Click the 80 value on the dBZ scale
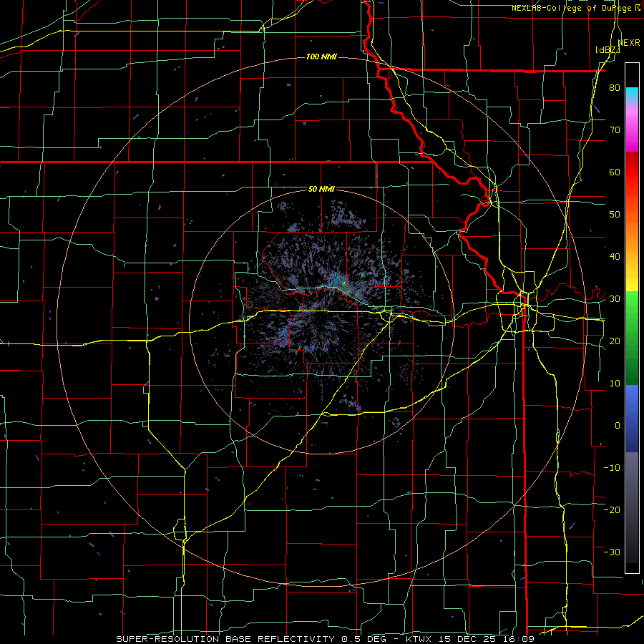The width and height of the screenshot is (644, 644). [x=615, y=88]
